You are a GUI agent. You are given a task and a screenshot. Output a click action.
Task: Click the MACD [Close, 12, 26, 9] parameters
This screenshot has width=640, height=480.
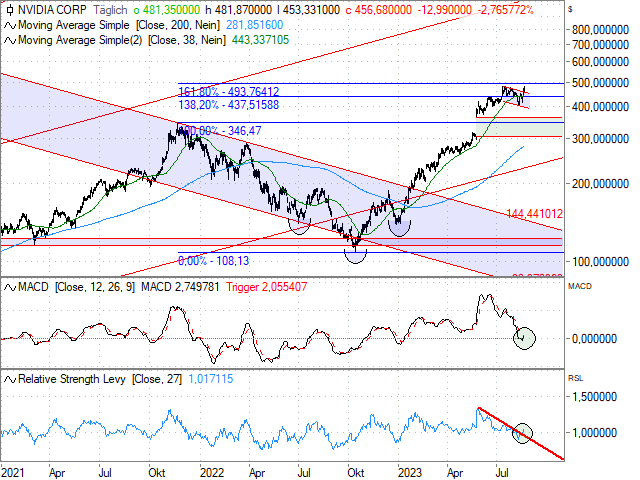coord(95,287)
